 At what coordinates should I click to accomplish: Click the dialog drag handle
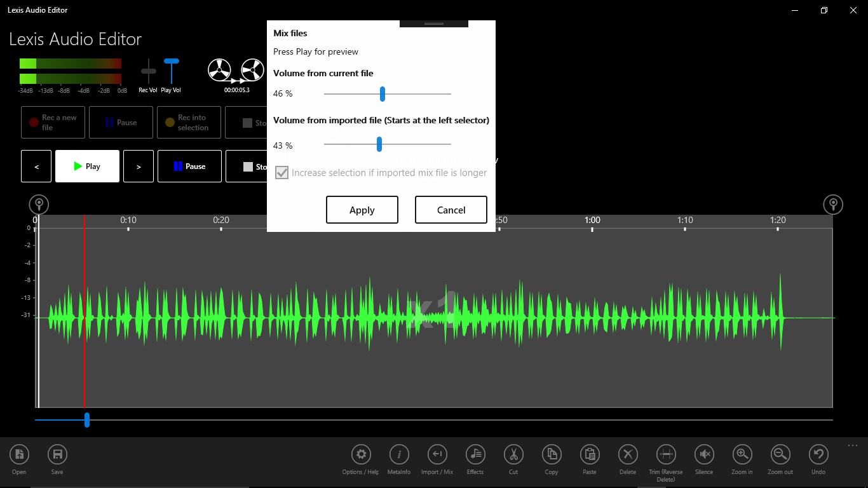(x=434, y=24)
